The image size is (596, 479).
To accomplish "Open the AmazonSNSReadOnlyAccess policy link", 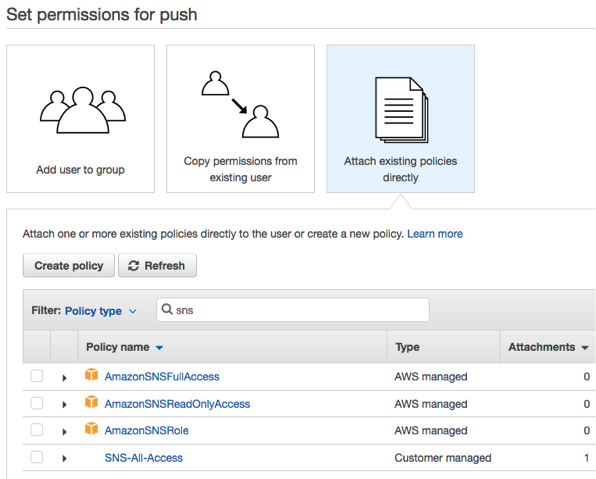I will (177, 404).
